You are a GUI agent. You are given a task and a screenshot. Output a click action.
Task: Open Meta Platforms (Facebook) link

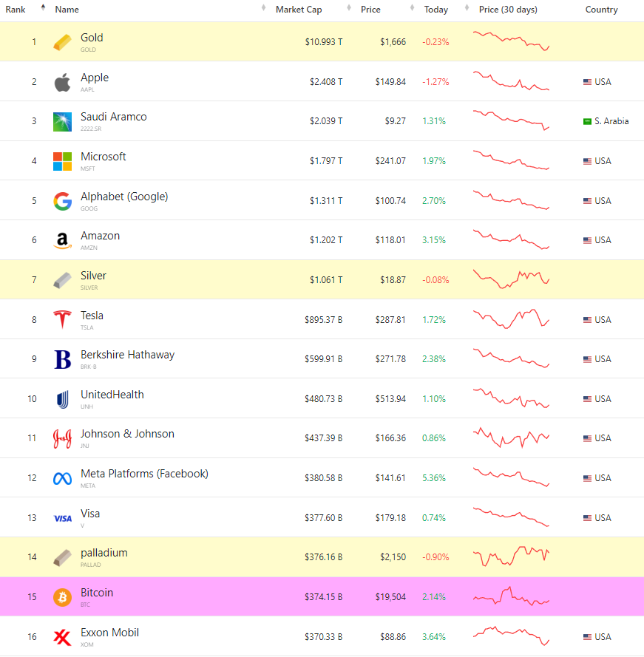tap(144, 474)
